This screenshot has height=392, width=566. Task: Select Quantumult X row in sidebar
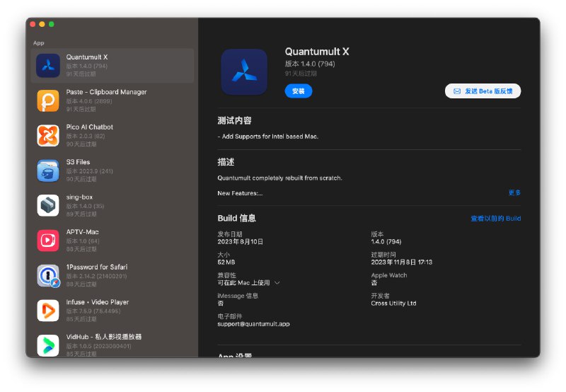click(112, 66)
